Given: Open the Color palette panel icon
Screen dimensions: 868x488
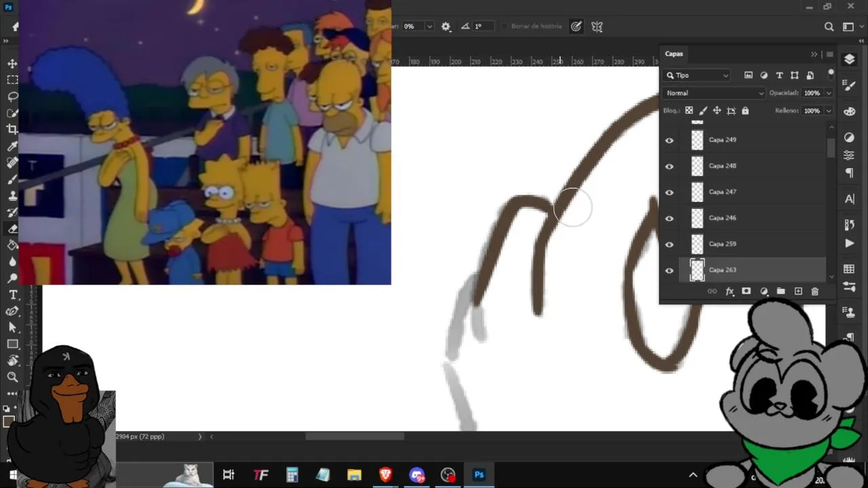Looking at the screenshot, I should coord(849,112).
